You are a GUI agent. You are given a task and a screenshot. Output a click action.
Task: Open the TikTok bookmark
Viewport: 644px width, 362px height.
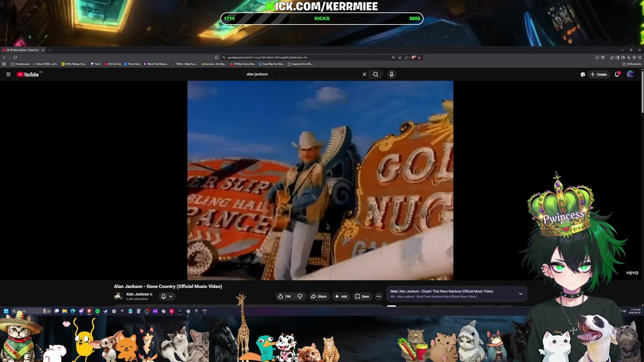point(185,64)
